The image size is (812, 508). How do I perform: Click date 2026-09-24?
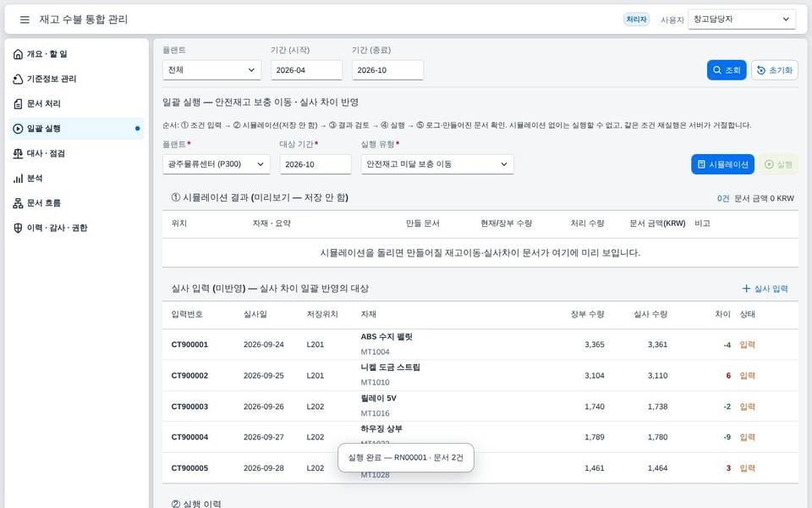(264, 345)
